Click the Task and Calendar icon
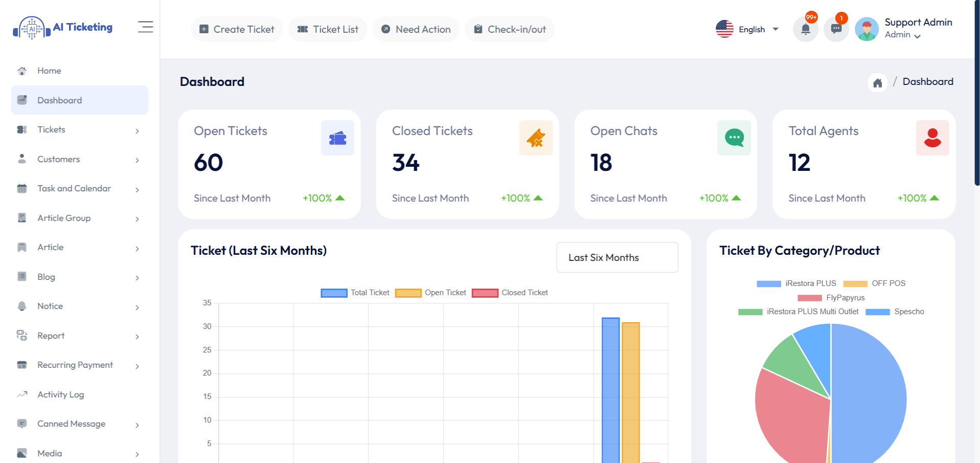The height and width of the screenshot is (463, 980). (x=22, y=188)
